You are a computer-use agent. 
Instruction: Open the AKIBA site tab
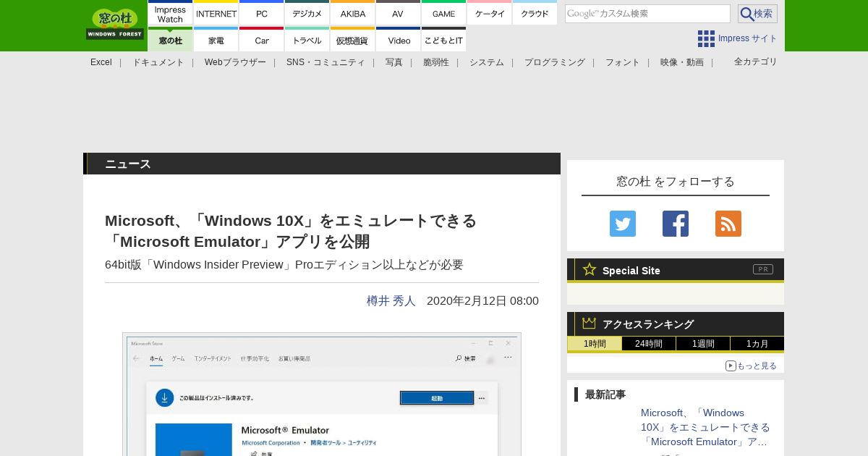353,14
